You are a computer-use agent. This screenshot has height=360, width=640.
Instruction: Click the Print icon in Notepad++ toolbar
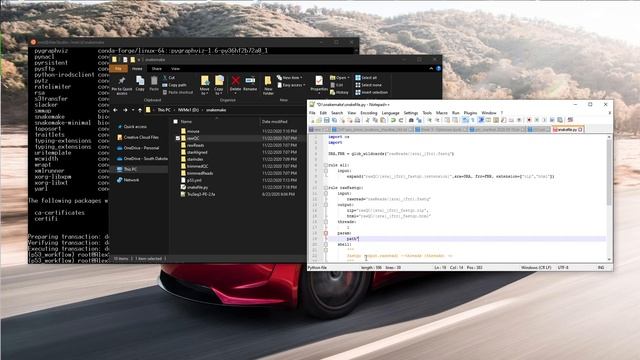point(357,120)
